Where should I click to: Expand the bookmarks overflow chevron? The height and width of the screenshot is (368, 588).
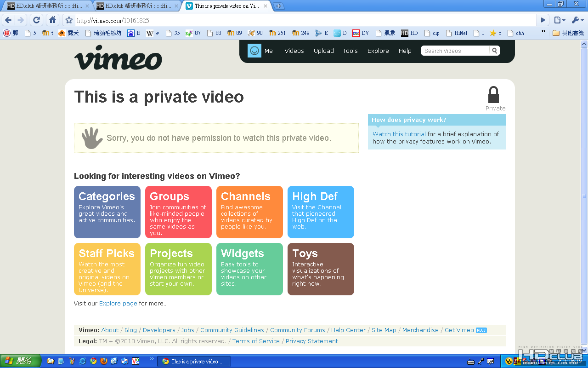click(543, 32)
